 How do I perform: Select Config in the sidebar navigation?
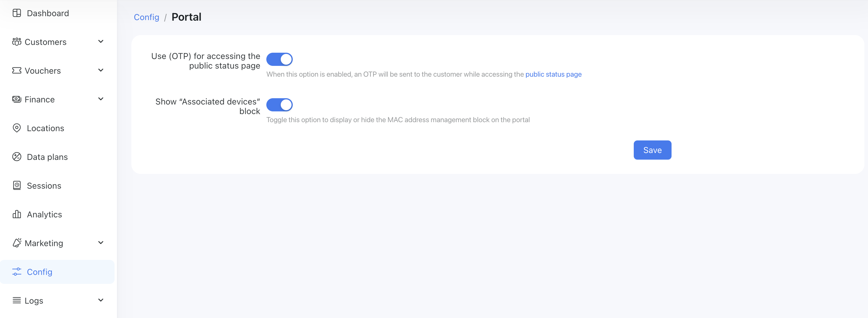(x=39, y=272)
